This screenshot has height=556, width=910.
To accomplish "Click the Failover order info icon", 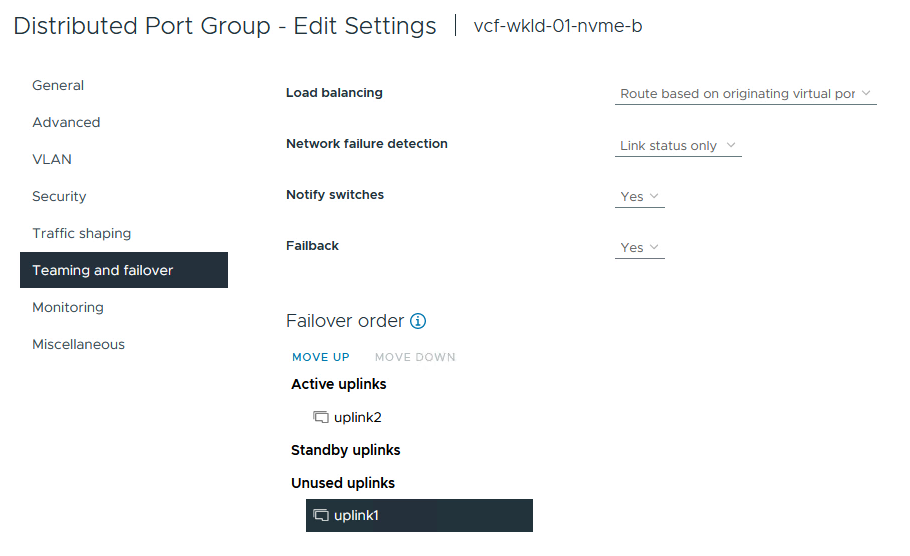I will pyautogui.click(x=418, y=321).
